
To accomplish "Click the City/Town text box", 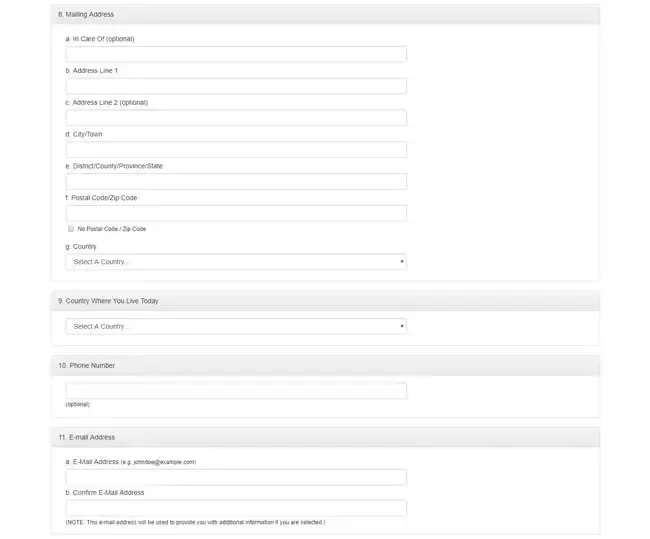I will 236,150.
